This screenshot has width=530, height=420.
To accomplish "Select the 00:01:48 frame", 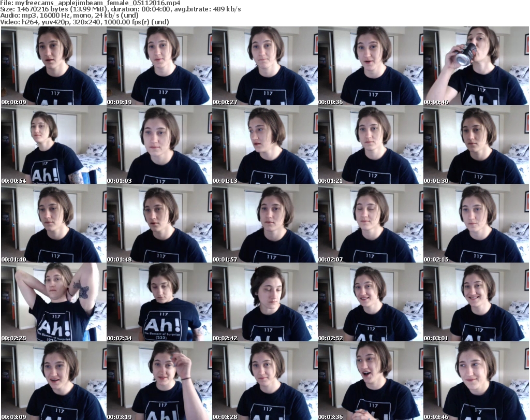I will 159,224.
